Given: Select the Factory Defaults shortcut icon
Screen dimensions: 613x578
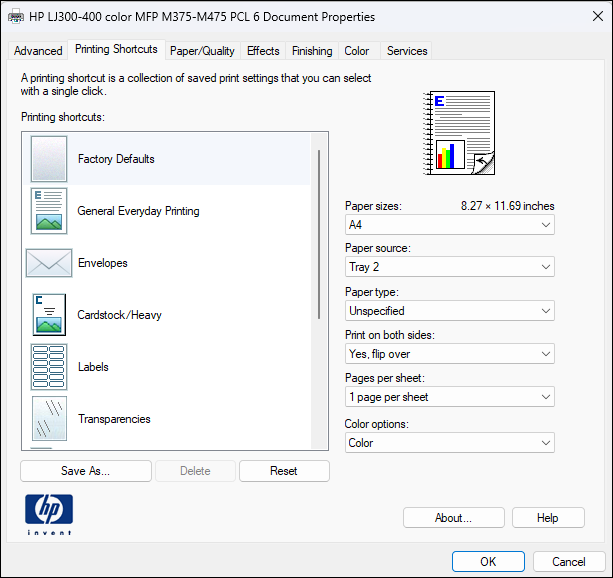Looking at the screenshot, I should [49, 159].
